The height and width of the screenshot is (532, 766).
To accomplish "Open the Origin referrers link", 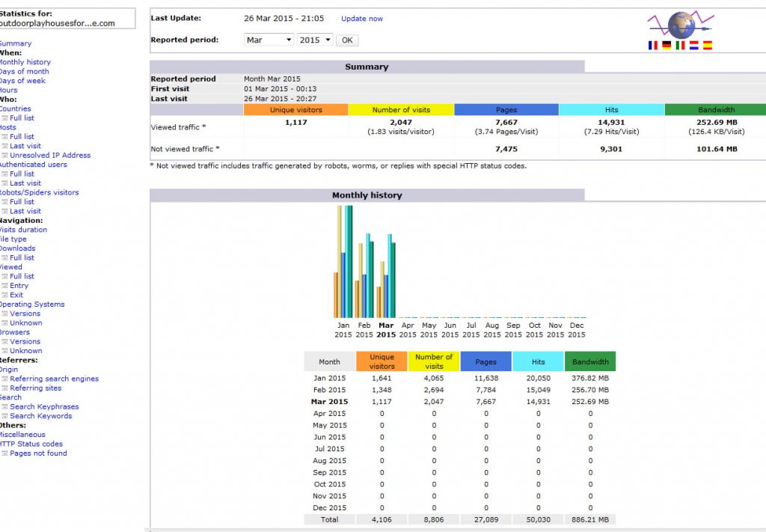I will [x=9, y=370].
